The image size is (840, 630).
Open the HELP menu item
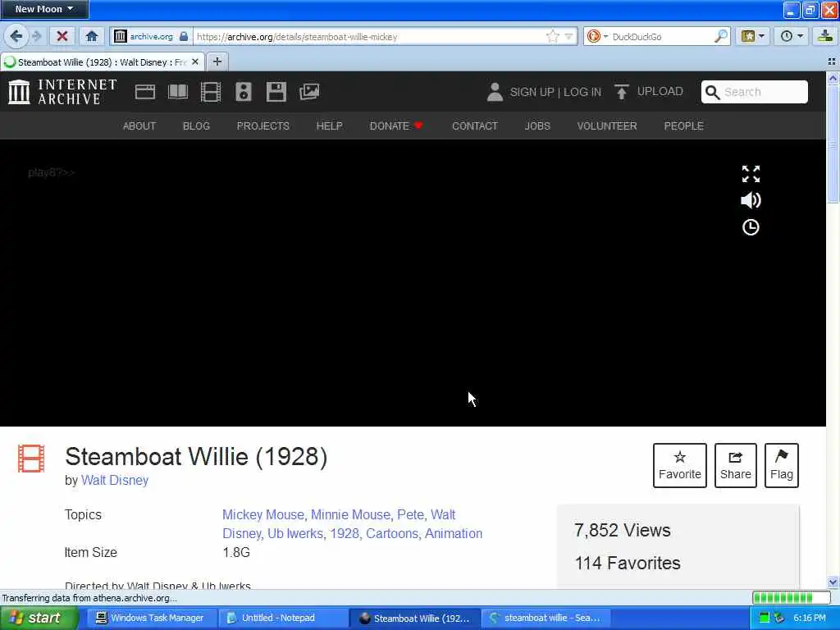coord(329,126)
